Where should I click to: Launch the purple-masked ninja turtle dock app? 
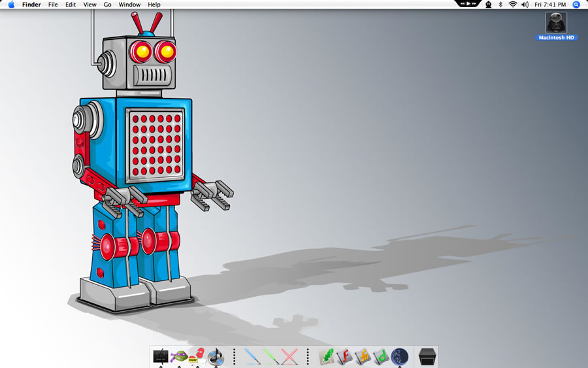coord(179,356)
